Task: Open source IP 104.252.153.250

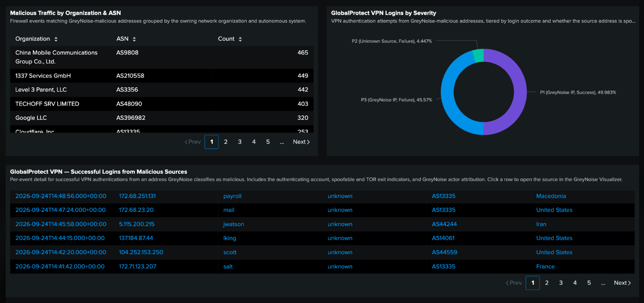Action: pyautogui.click(x=141, y=253)
